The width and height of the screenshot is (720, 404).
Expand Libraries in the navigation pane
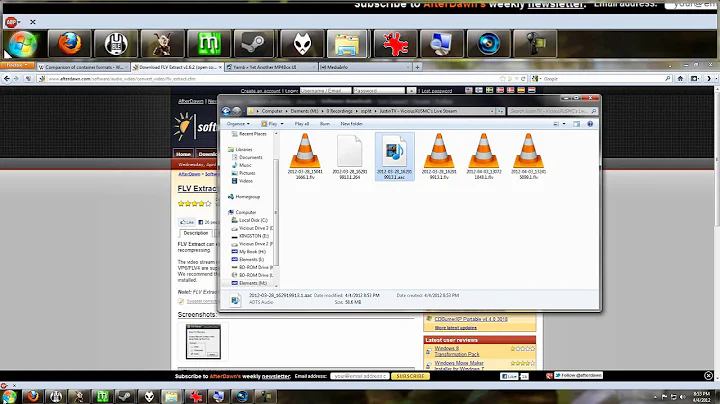[244, 149]
